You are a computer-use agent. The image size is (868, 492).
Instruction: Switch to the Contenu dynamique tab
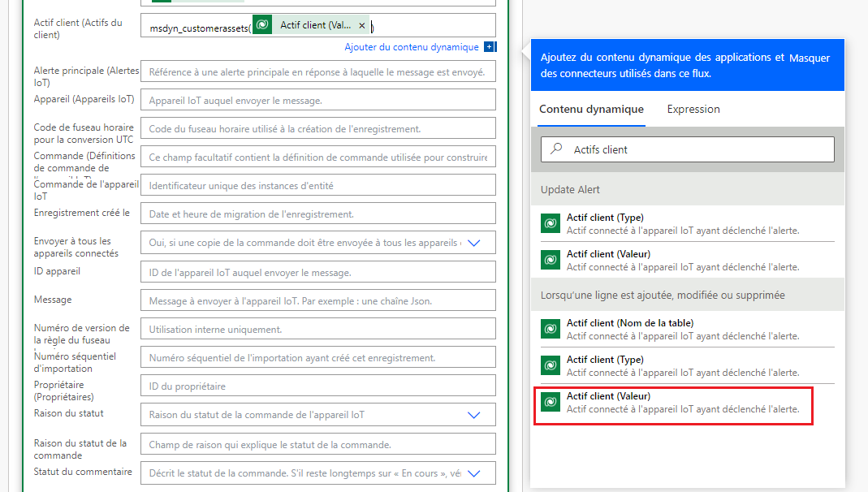tap(591, 110)
